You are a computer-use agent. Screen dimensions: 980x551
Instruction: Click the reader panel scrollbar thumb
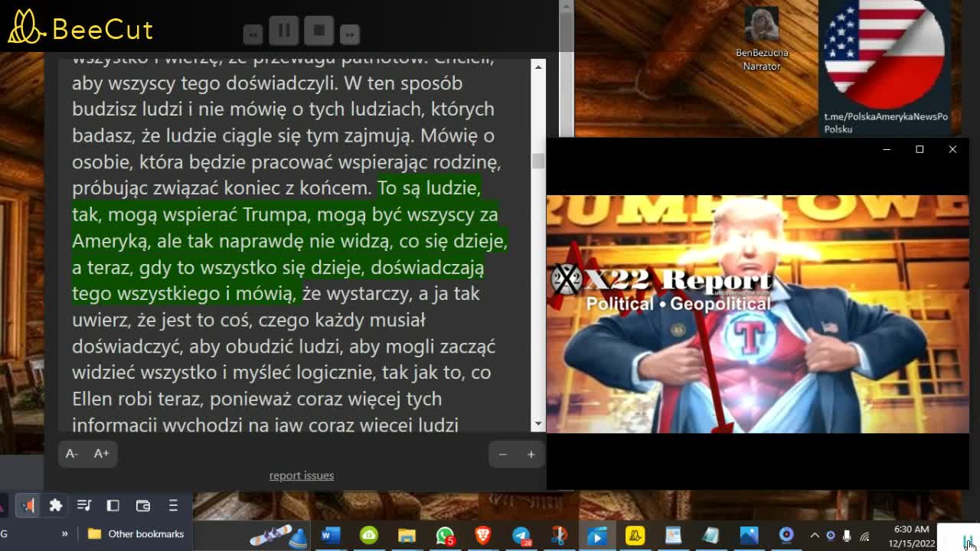(538, 161)
